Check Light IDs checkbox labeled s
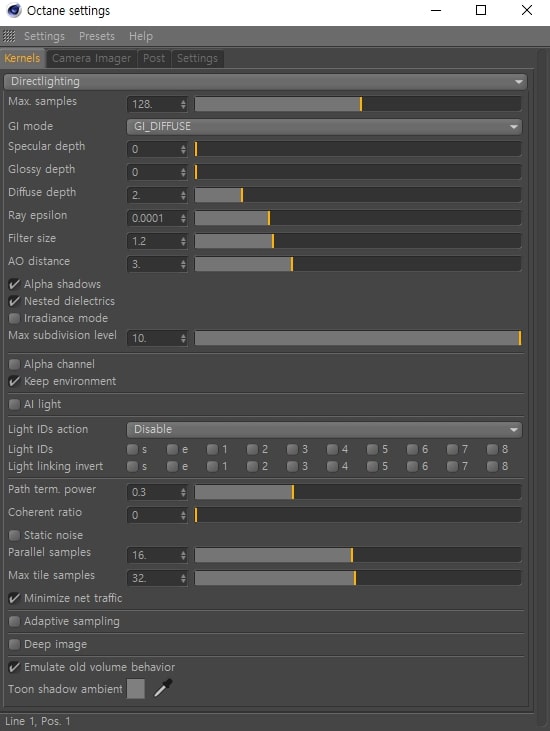 point(132,449)
